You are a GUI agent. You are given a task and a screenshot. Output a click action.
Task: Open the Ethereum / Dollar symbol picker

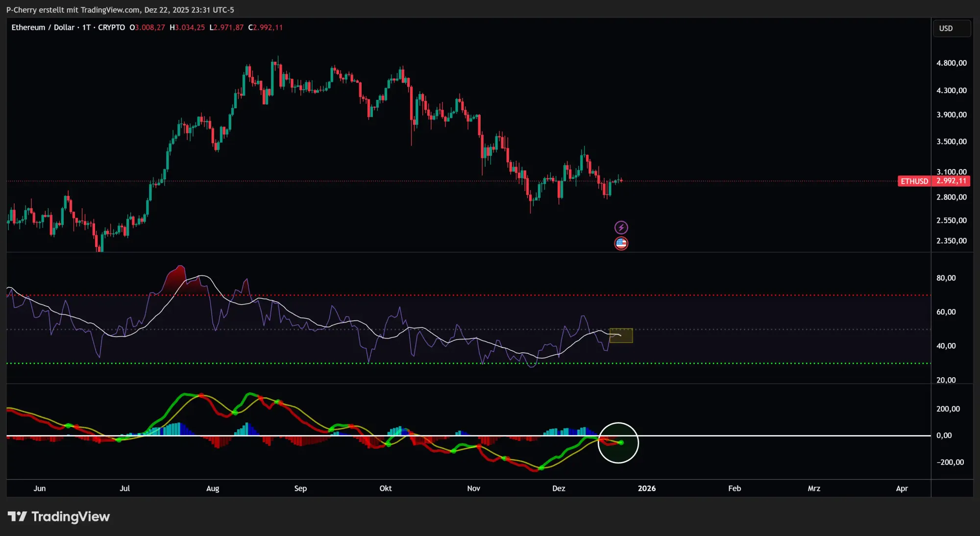click(x=44, y=27)
